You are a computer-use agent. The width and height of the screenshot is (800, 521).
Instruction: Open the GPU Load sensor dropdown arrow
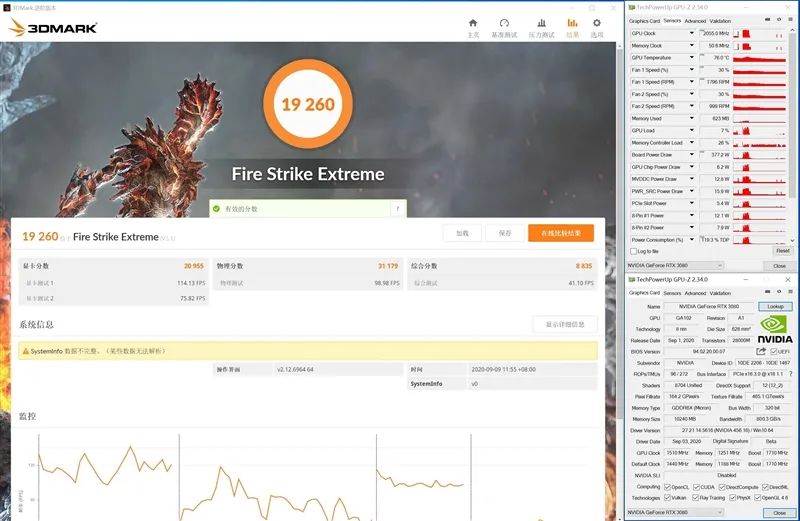pyautogui.click(x=692, y=131)
